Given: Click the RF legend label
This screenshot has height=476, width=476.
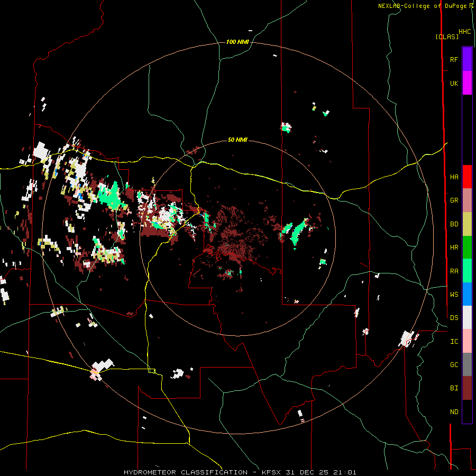Looking at the screenshot, I should tap(454, 60).
